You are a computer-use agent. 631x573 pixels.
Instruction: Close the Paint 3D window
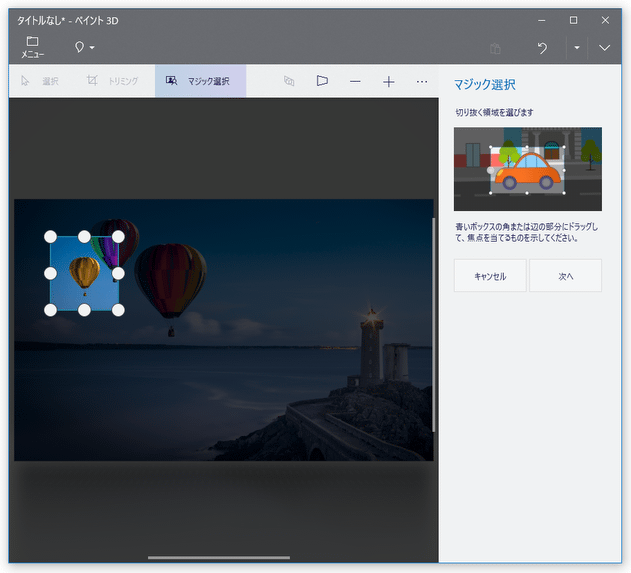click(x=605, y=20)
